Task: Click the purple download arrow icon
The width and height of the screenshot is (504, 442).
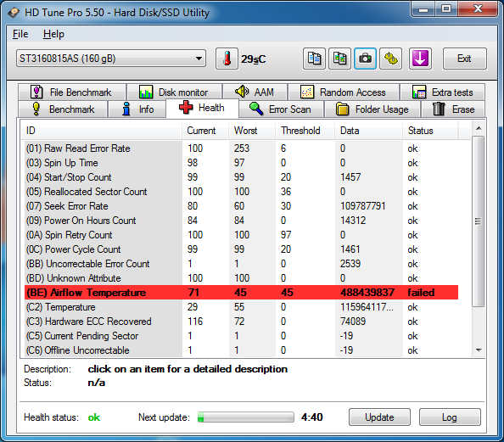Action: (x=420, y=59)
